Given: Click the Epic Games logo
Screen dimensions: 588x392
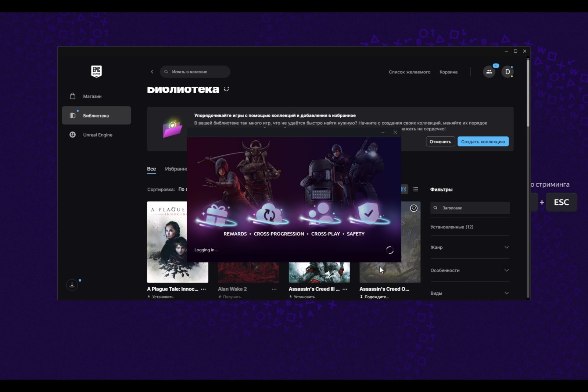Looking at the screenshot, I should coord(96,71).
